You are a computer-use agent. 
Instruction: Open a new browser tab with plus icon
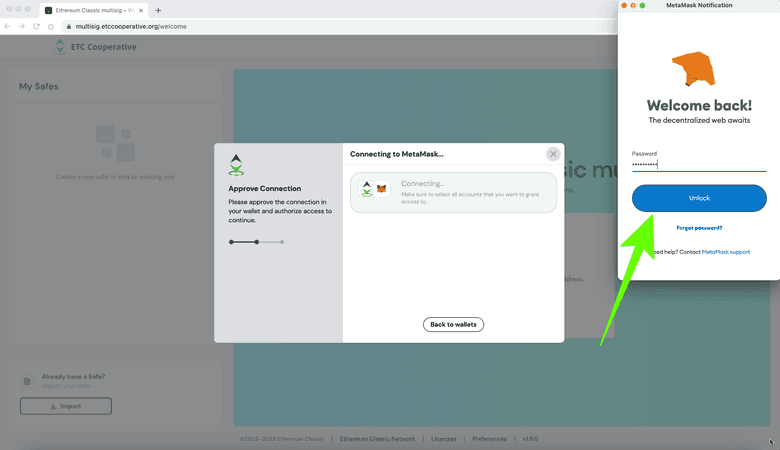point(158,10)
